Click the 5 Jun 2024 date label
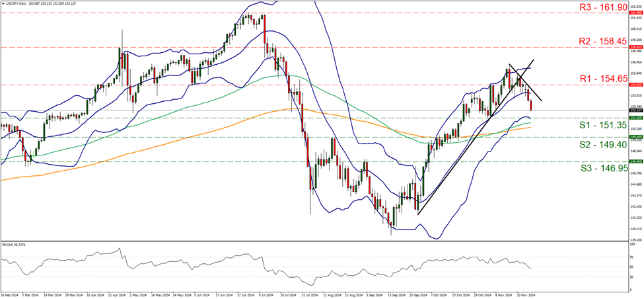 203,295
